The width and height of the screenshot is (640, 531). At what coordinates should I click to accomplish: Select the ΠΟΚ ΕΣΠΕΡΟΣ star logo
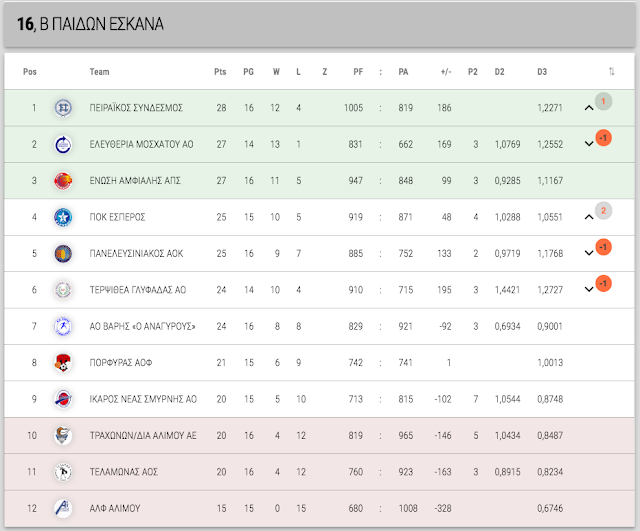[x=63, y=217]
